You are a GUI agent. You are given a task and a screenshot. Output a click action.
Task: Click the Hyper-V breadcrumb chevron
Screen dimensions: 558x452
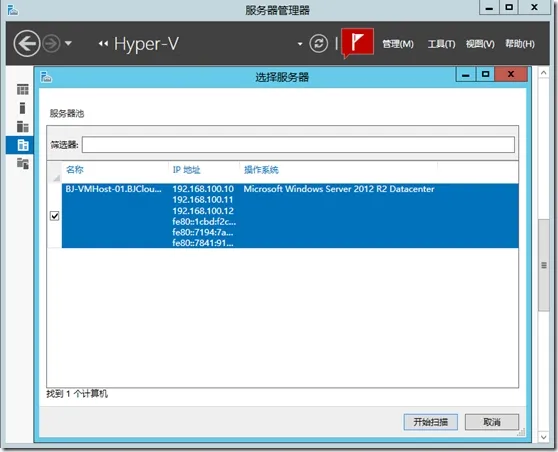pyautogui.click(x=103, y=44)
